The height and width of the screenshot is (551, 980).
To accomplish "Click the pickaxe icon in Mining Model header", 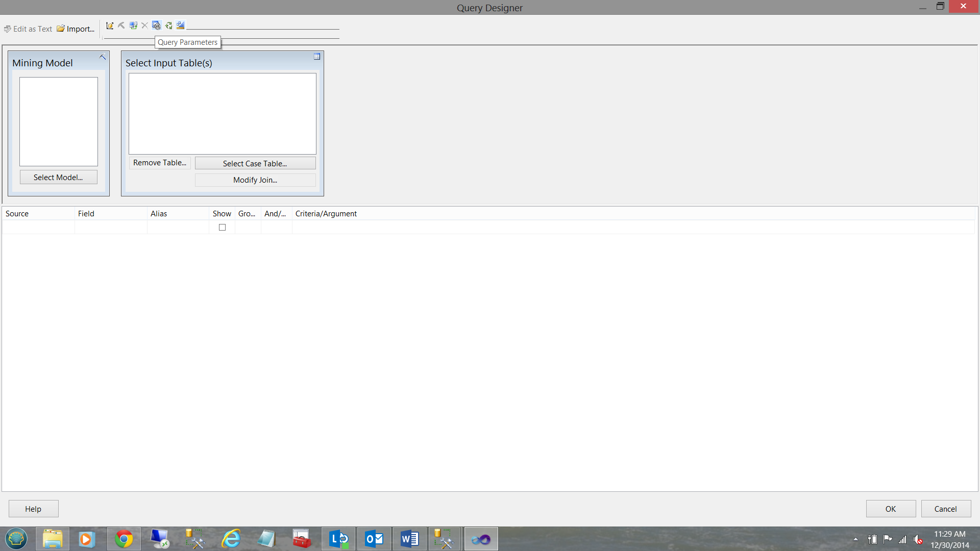I will (x=103, y=57).
